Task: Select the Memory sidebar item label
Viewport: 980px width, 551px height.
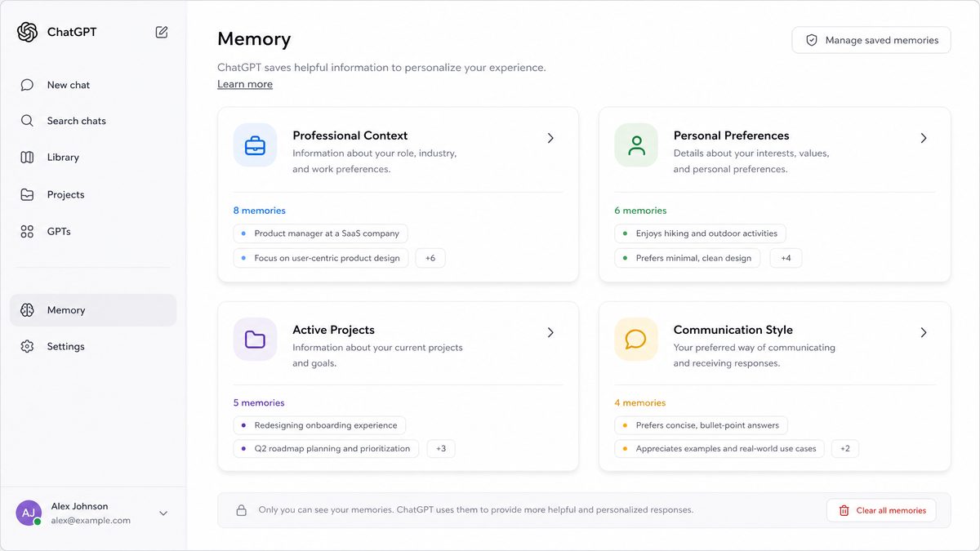Action: (x=66, y=310)
